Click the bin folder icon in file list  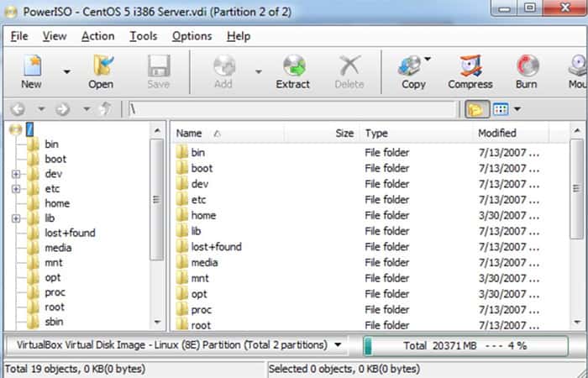tap(182, 152)
